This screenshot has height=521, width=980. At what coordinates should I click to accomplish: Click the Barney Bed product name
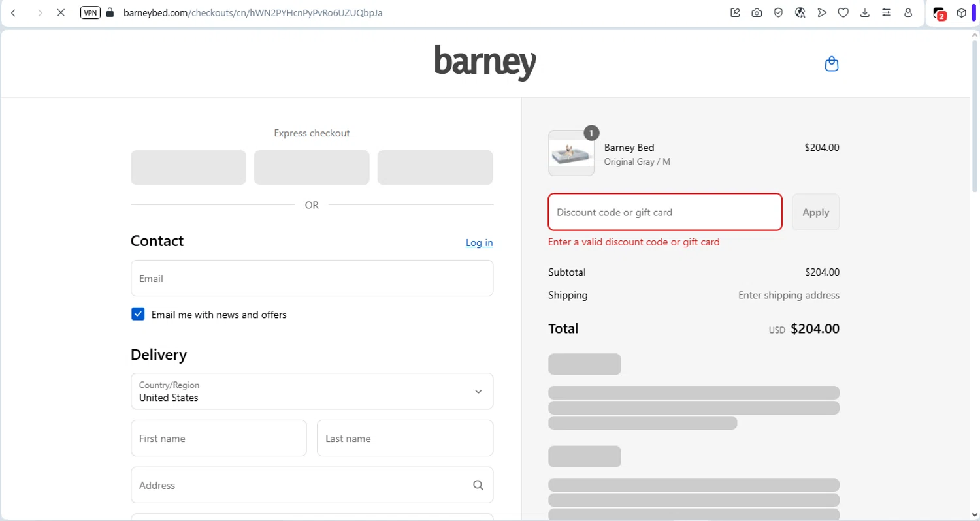629,148
